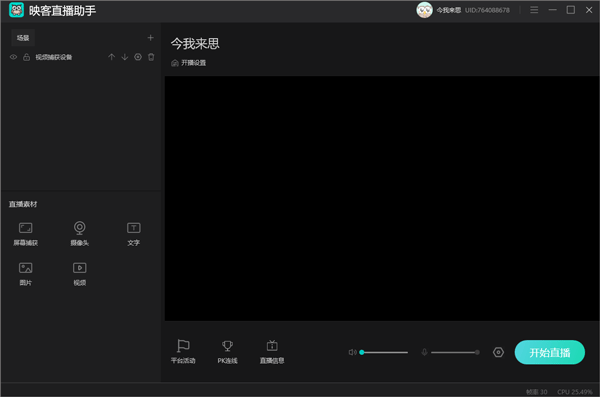Select the 视频捕获设备 source row
The width and height of the screenshot is (600, 397).
82,57
